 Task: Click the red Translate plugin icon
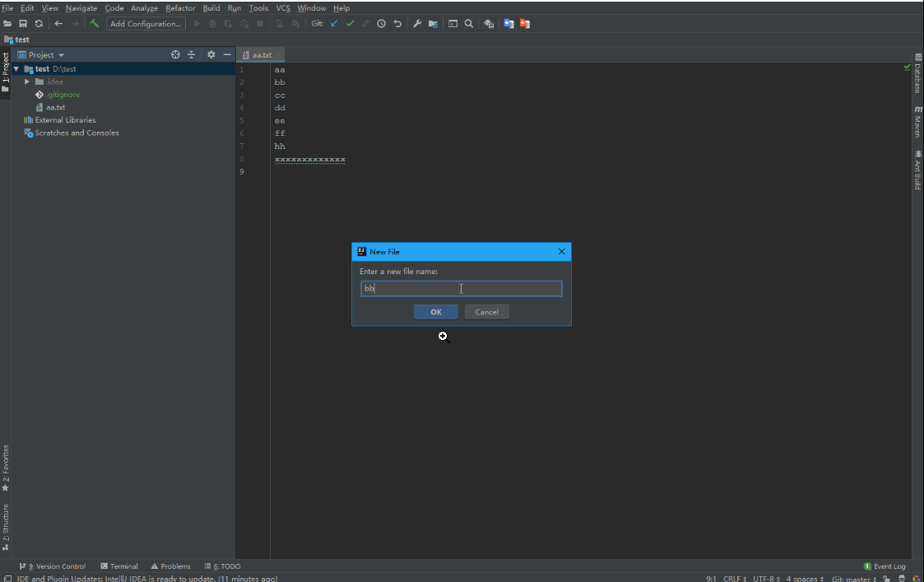tap(524, 24)
